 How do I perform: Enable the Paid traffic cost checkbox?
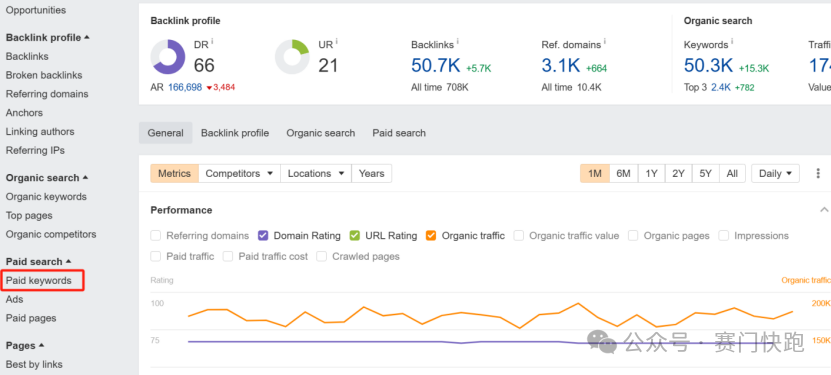(228, 256)
